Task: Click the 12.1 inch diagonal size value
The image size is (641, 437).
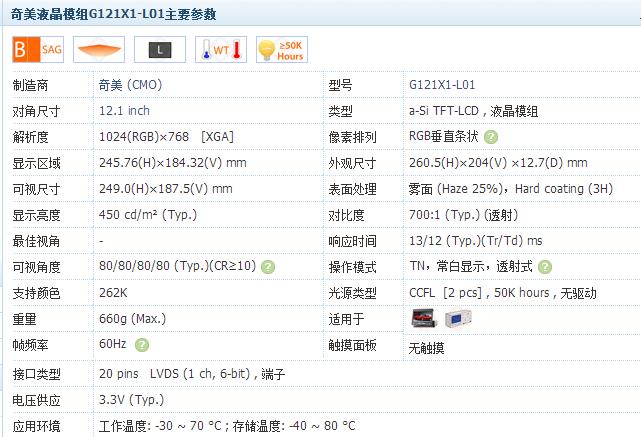Action: pos(124,111)
